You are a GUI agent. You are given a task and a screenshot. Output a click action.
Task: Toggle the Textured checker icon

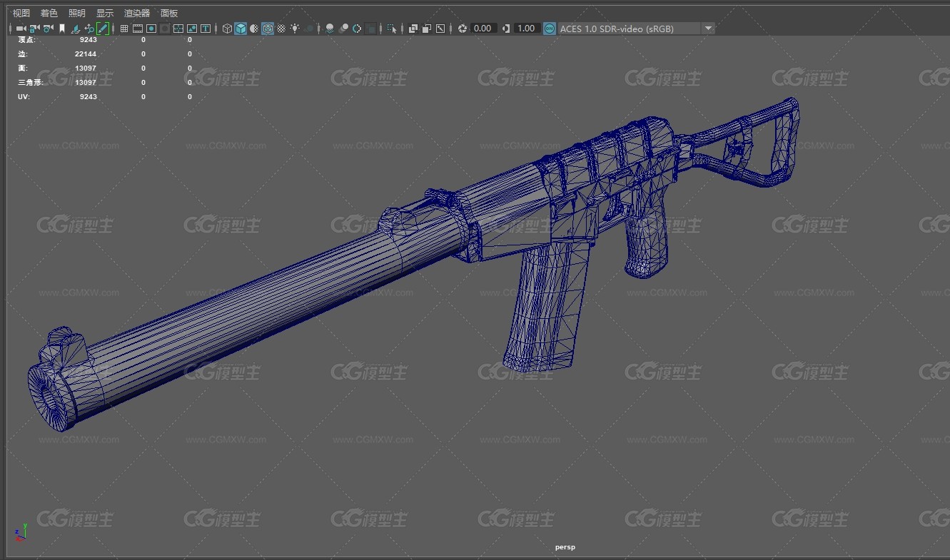click(281, 29)
